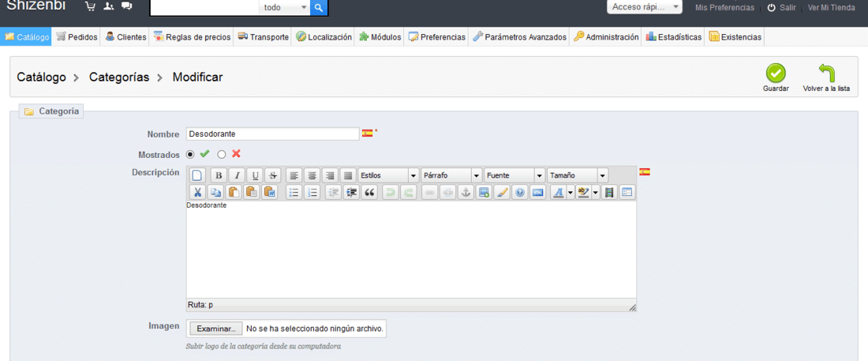Open the Párrafo format dropdown

pyautogui.click(x=451, y=175)
